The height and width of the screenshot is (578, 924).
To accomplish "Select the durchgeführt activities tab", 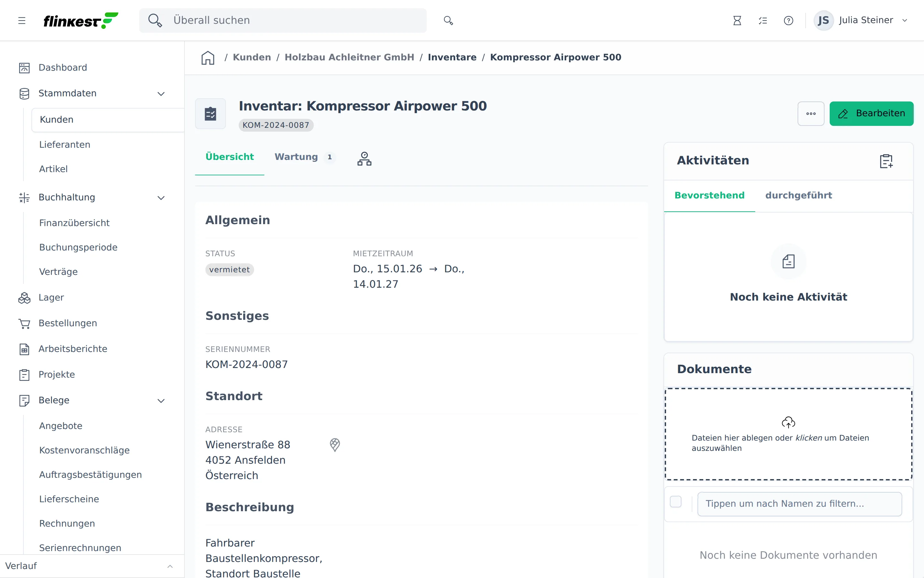I will tap(798, 195).
